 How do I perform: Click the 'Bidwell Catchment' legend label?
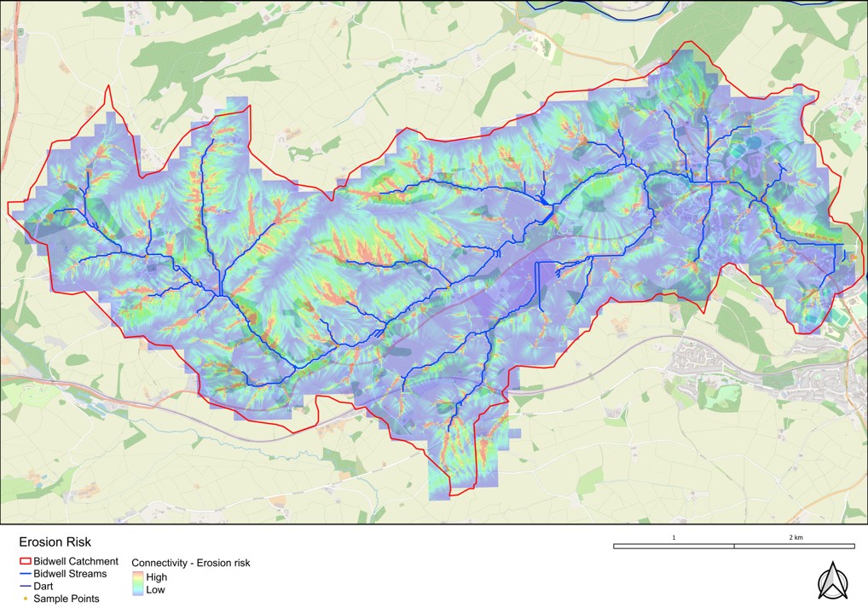(x=76, y=562)
